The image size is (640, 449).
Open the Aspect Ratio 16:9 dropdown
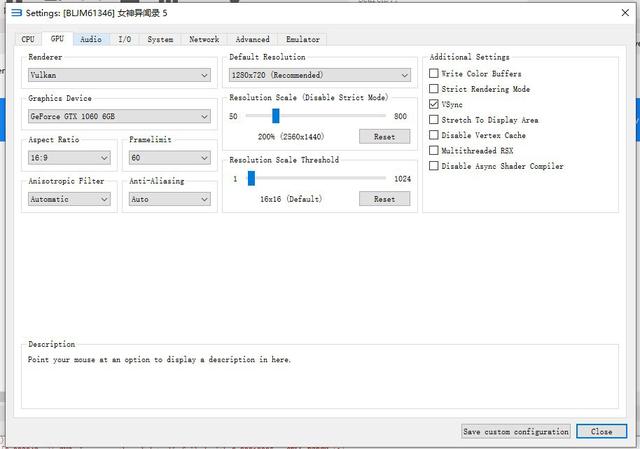(x=68, y=158)
